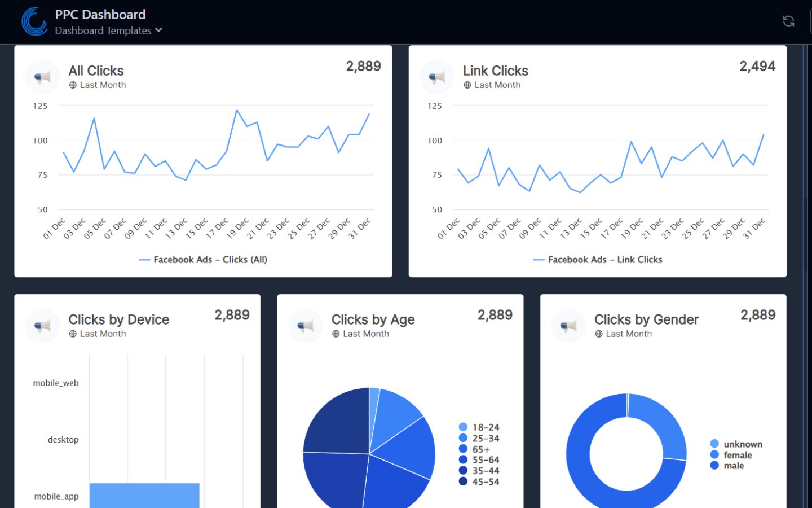Click the mobile_app bar in the device chart
The height and width of the screenshot is (508, 812).
tap(144, 495)
